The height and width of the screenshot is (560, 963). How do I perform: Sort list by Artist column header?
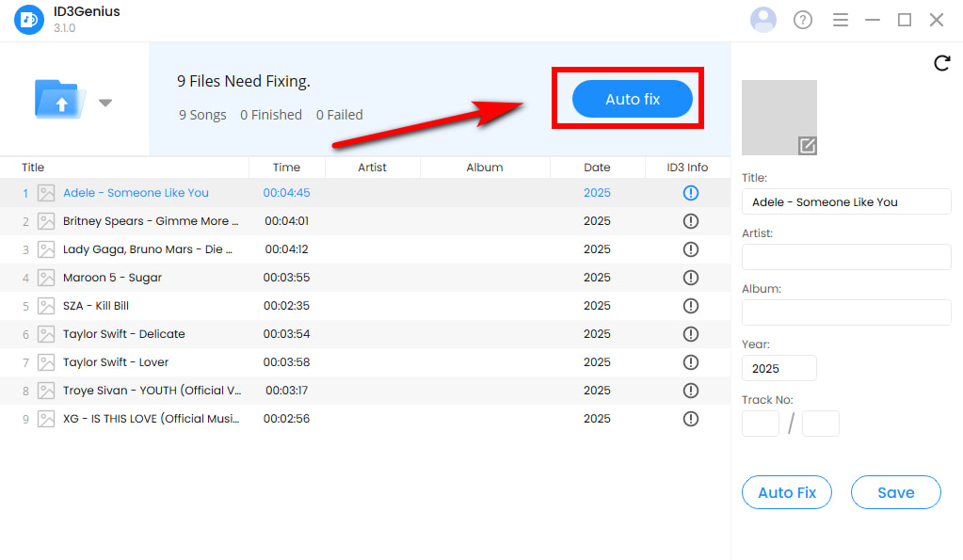372,168
